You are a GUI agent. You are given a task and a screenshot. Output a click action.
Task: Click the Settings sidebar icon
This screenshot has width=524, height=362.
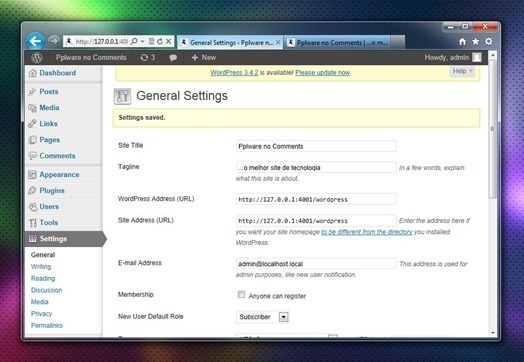32,239
